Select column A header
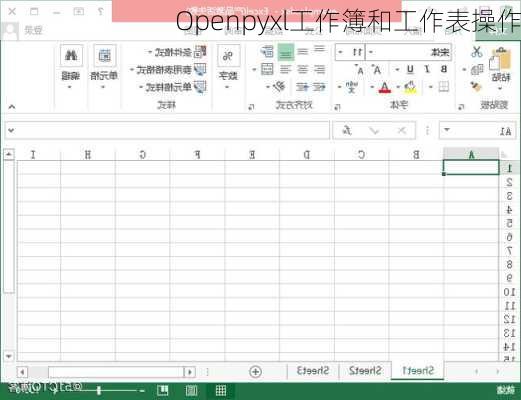Screen dimensions: 521x400 471,154
